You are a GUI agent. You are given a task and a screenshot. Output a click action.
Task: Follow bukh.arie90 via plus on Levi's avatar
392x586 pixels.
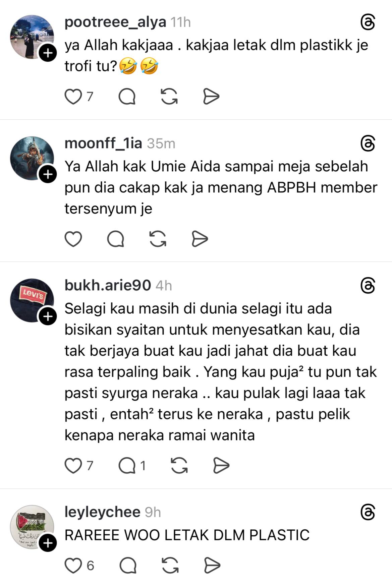coord(48,316)
